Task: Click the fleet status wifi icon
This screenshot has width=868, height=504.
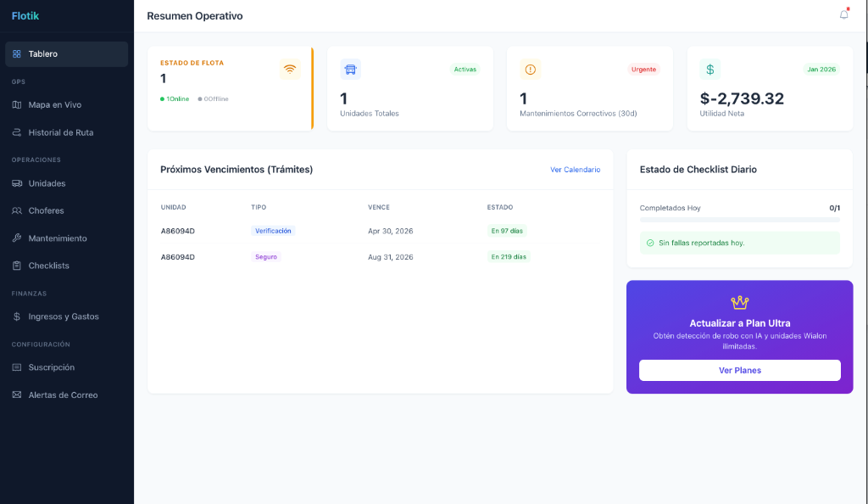Action: [x=290, y=69]
